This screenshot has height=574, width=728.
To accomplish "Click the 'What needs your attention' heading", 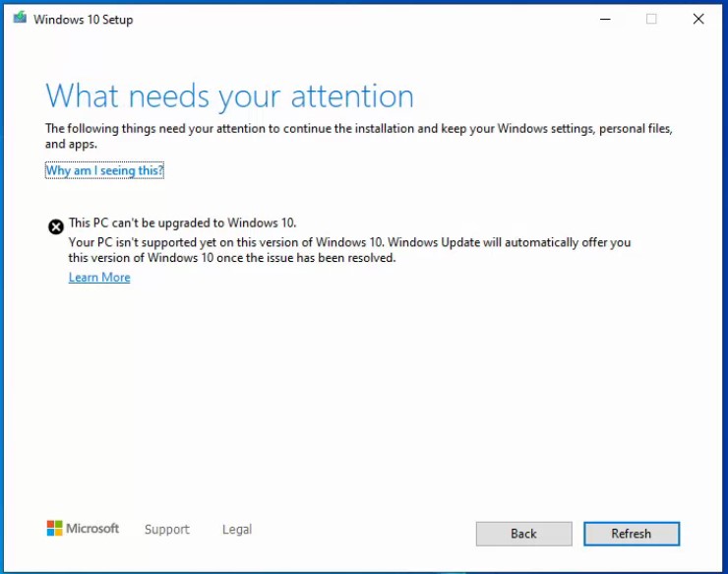I will coord(229,96).
